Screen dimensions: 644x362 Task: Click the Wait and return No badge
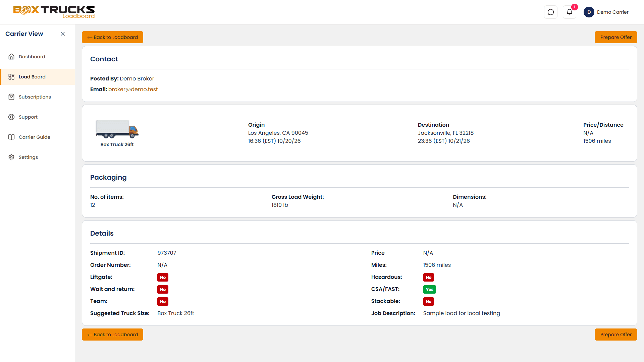point(163,289)
